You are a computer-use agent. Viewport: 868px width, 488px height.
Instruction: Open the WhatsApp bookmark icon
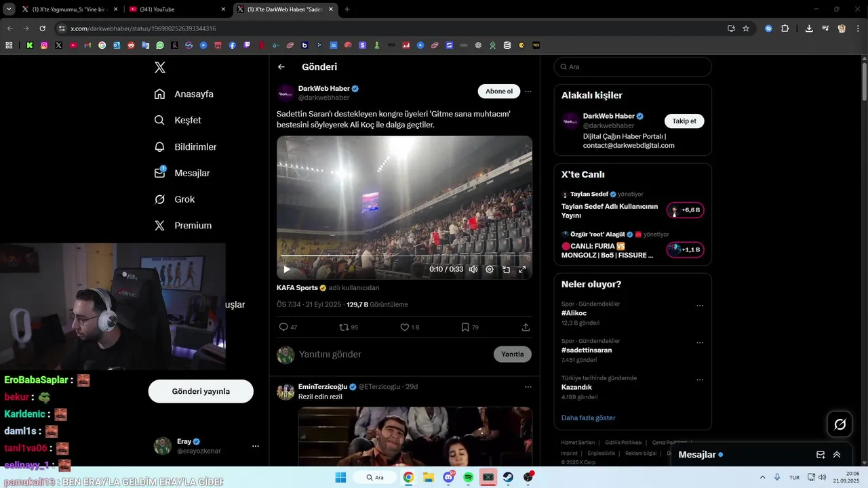[160, 45]
